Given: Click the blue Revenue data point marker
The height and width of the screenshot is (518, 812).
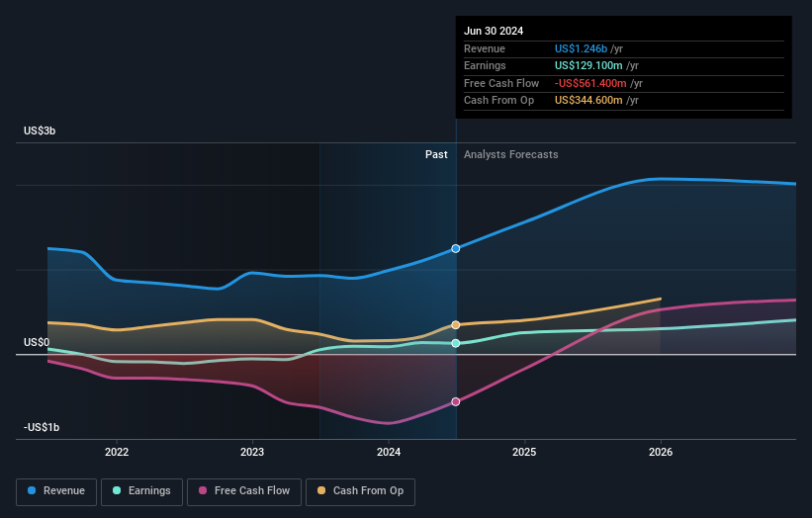Looking at the screenshot, I should coord(455,249).
